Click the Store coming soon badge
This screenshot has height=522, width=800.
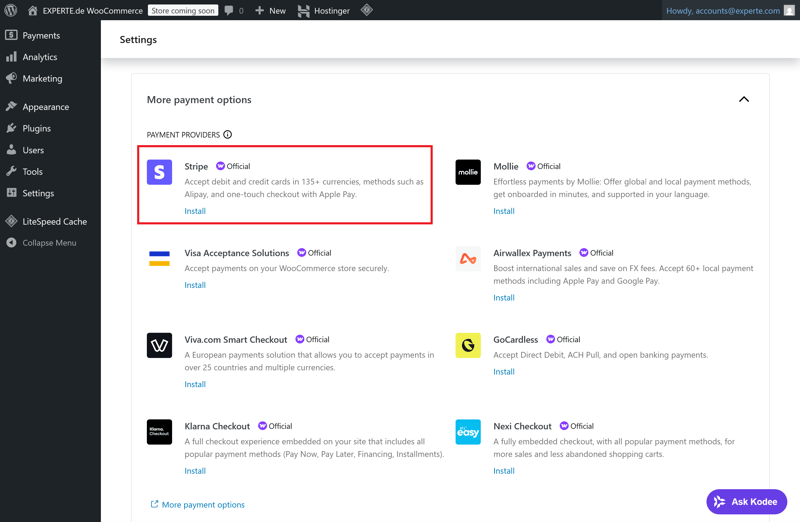[183, 11]
